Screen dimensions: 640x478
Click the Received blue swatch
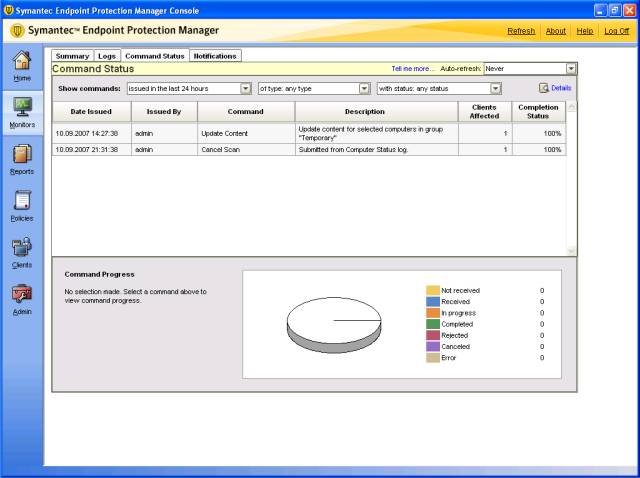(x=433, y=302)
